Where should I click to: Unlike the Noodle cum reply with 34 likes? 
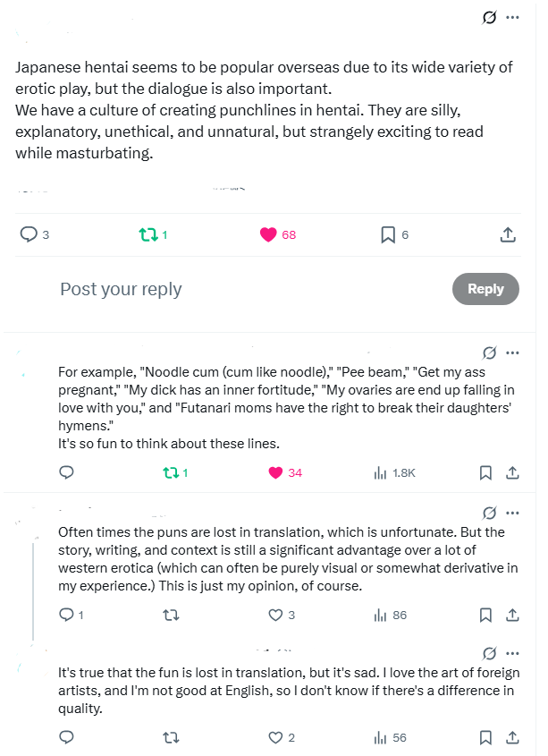[x=275, y=472]
